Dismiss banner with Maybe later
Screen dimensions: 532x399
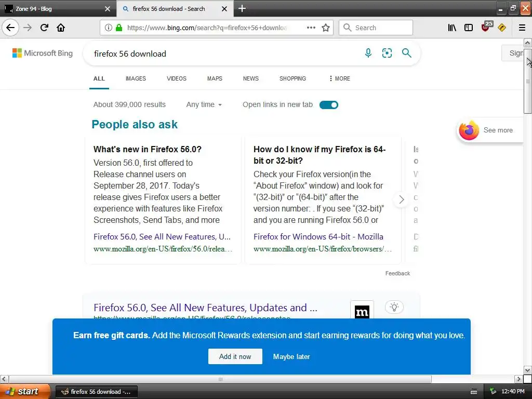[291, 357]
